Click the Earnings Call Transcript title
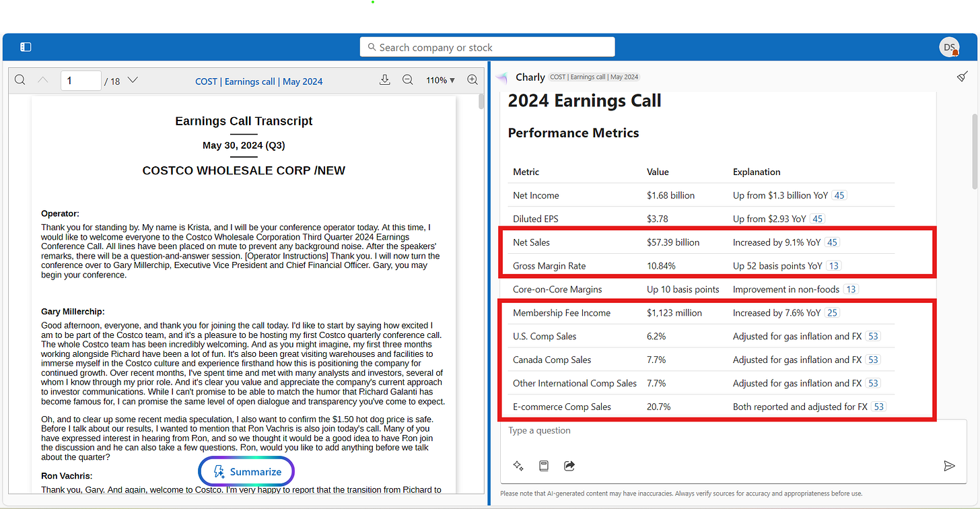This screenshot has width=980, height=509. [244, 121]
